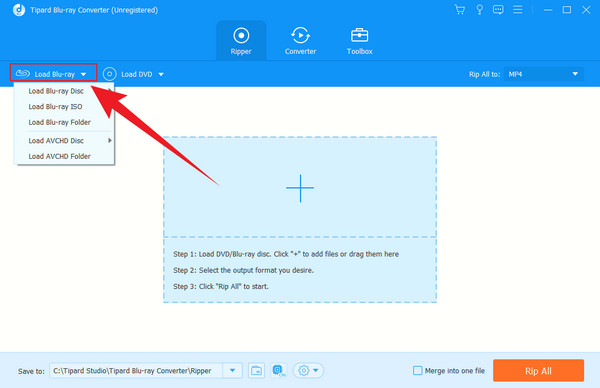Image resolution: width=600 pixels, height=388 pixels.
Task: Switch to the Toolbox tab
Action: pyautogui.click(x=359, y=41)
